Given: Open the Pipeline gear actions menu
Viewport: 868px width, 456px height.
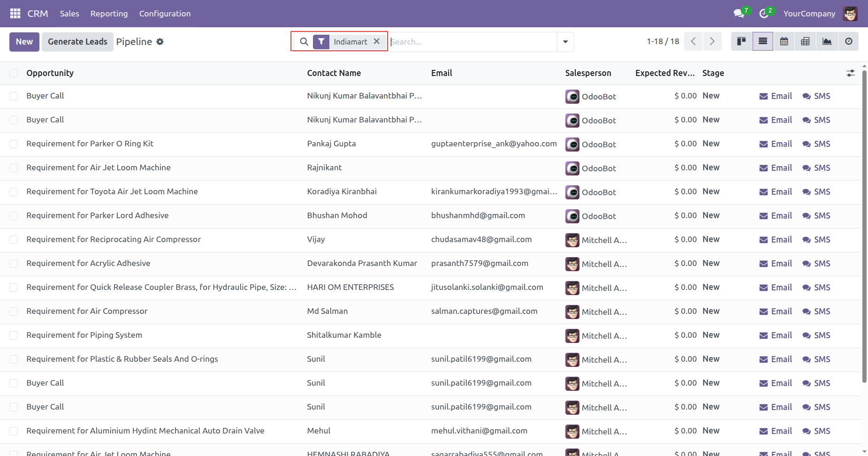Looking at the screenshot, I should tap(160, 42).
